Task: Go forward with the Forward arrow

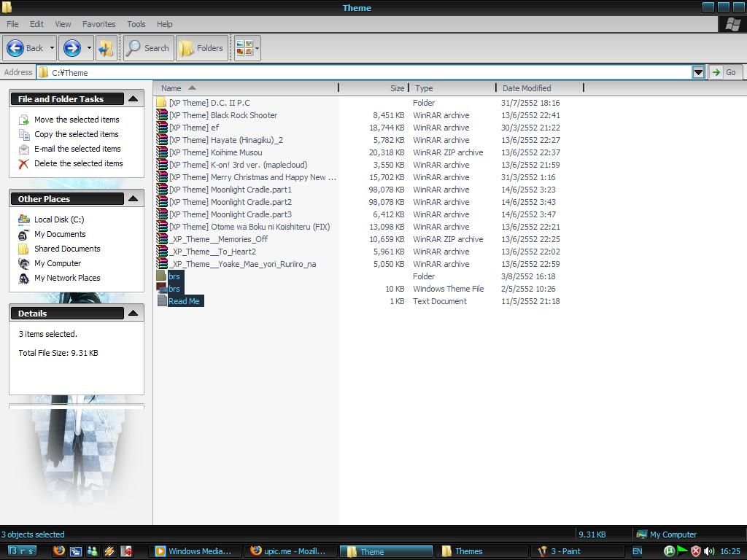Action: point(72,48)
